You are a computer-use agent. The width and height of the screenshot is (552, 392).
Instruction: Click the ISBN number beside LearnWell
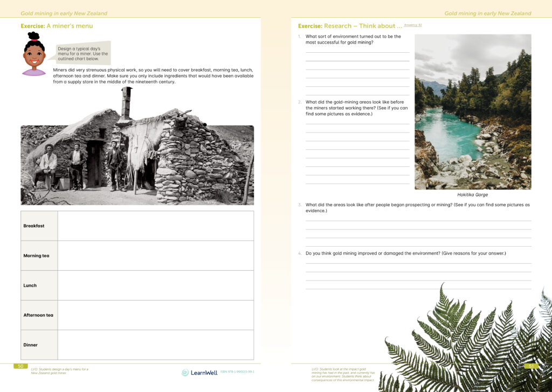237,372
